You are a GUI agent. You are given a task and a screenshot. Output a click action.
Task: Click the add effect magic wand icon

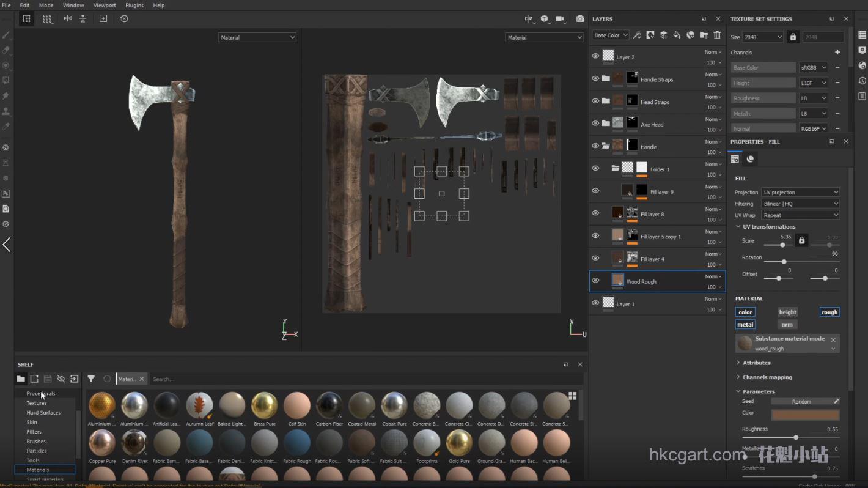pyautogui.click(x=637, y=35)
